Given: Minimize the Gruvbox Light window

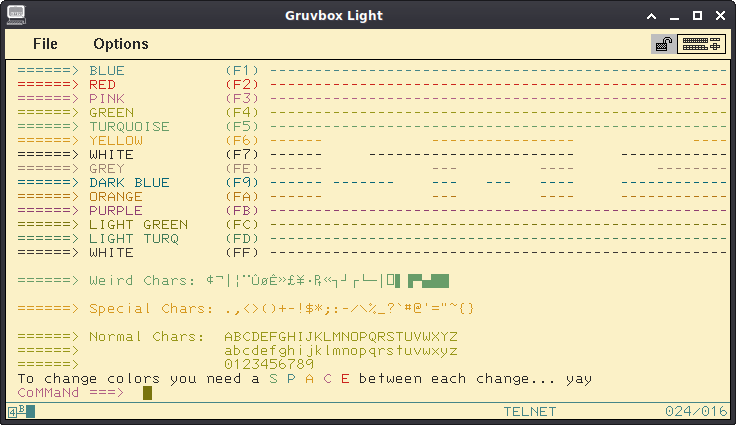Looking at the screenshot, I should pos(675,16).
